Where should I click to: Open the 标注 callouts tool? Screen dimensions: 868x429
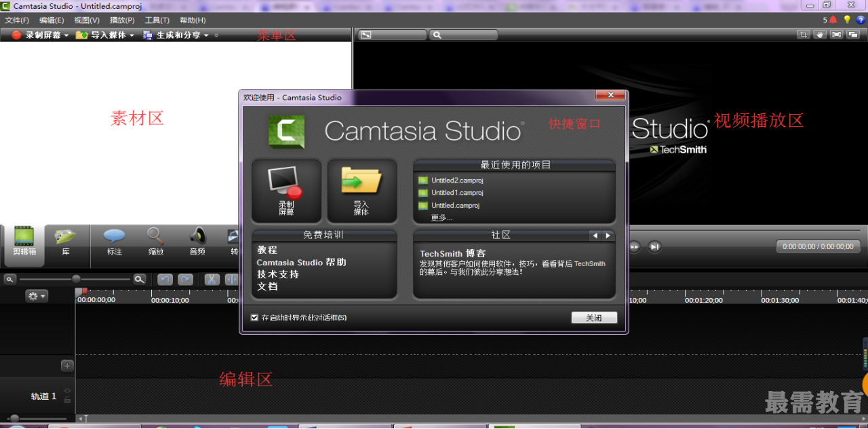point(114,242)
